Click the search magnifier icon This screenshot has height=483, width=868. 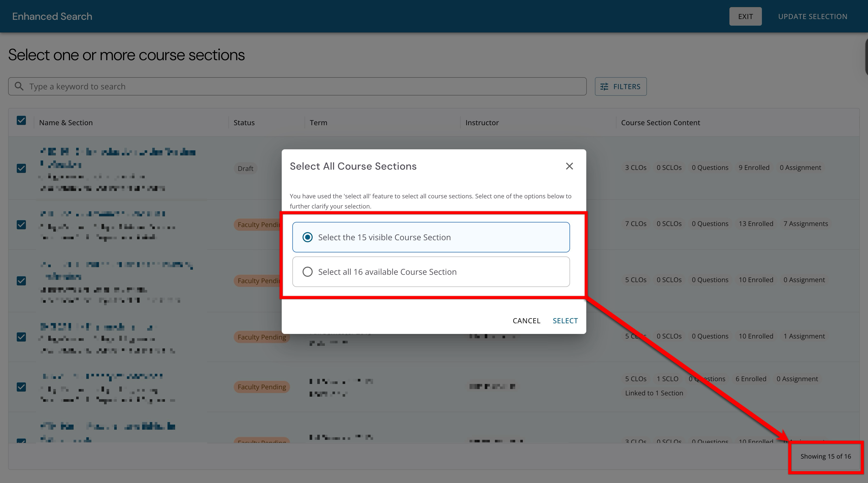tap(19, 86)
